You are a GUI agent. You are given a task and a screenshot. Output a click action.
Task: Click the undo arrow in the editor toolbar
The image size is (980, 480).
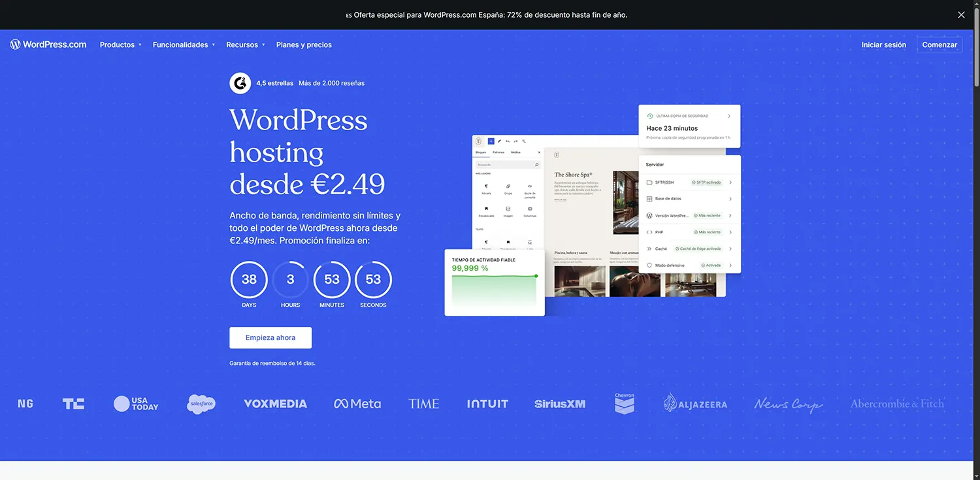pos(506,141)
